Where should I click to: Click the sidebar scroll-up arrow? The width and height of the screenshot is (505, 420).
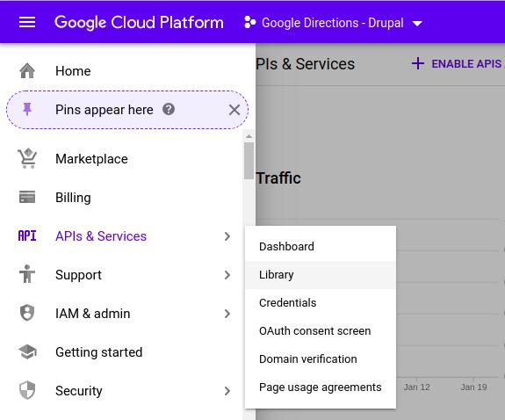point(249,136)
